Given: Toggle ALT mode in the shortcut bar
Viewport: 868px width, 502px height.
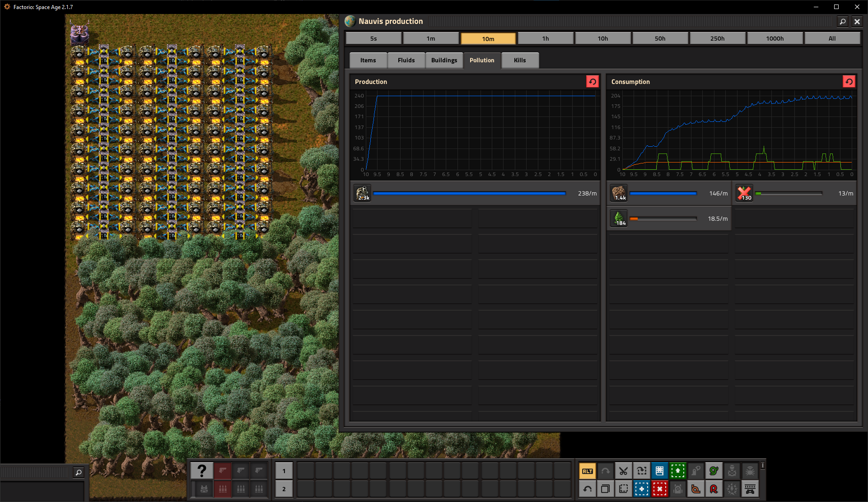Looking at the screenshot, I should tap(587, 471).
